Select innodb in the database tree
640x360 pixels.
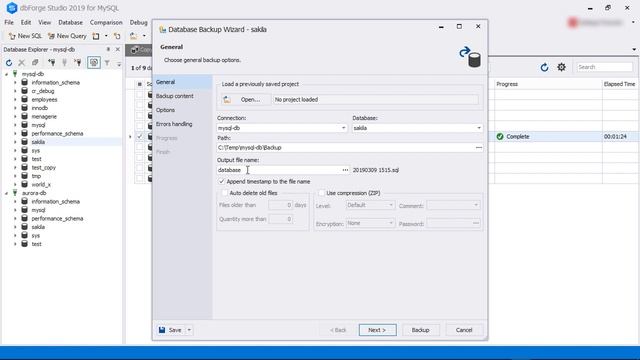coord(40,108)
